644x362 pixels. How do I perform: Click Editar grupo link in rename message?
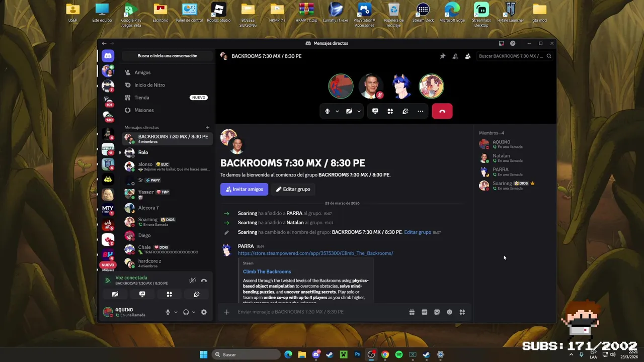point(418,232)
